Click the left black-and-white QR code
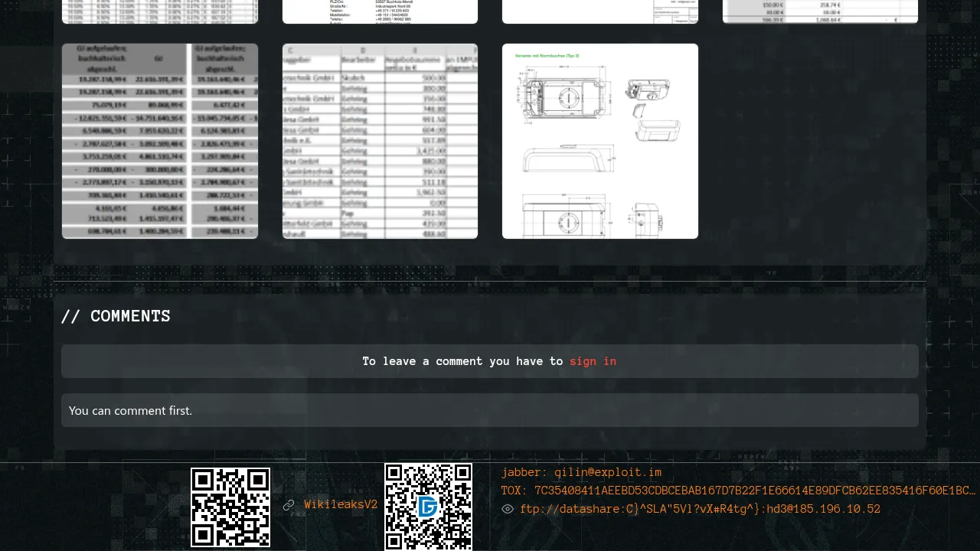Viewport: 980px width, 551px height. click(230, 507)
